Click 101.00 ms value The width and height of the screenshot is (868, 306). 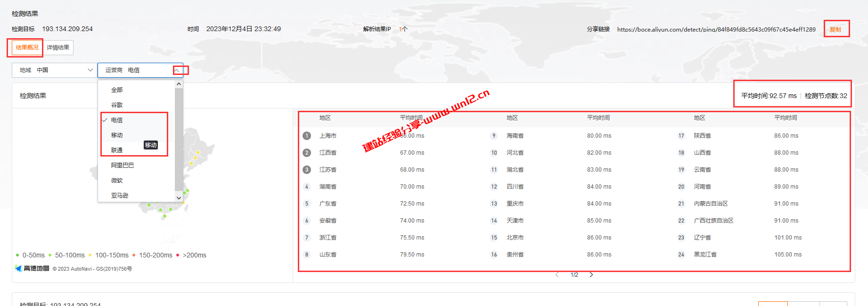coord(788,238)
